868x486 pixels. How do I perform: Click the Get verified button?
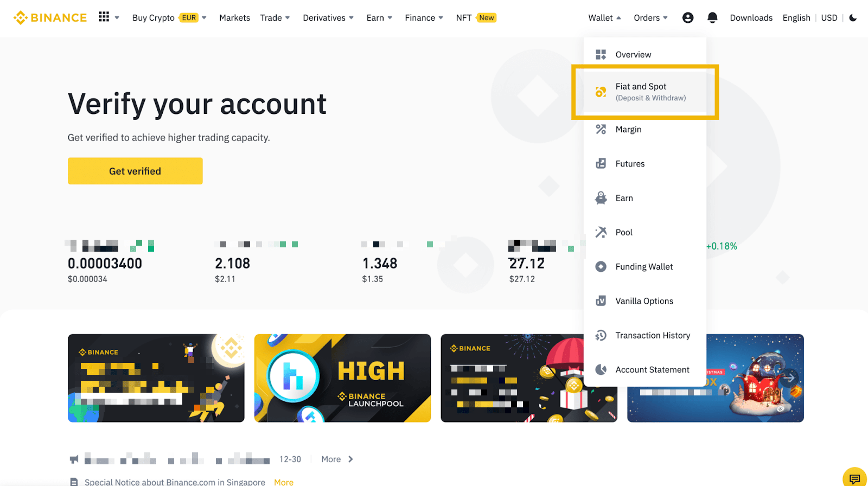135,171
